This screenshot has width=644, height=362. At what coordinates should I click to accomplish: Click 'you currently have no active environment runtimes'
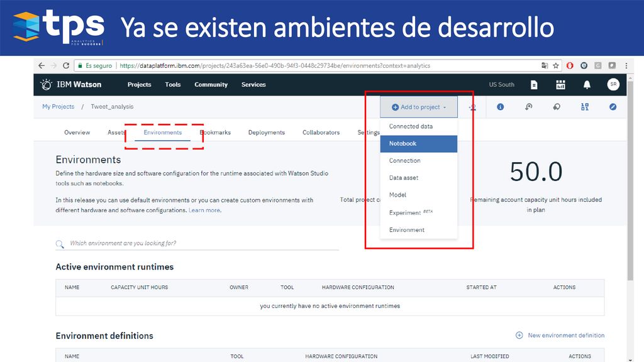[330, 306]
